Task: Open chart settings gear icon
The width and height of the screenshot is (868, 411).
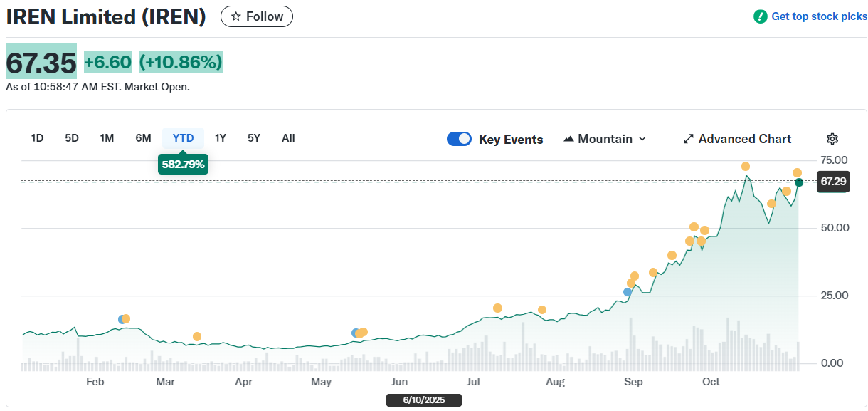Action: 832,139
